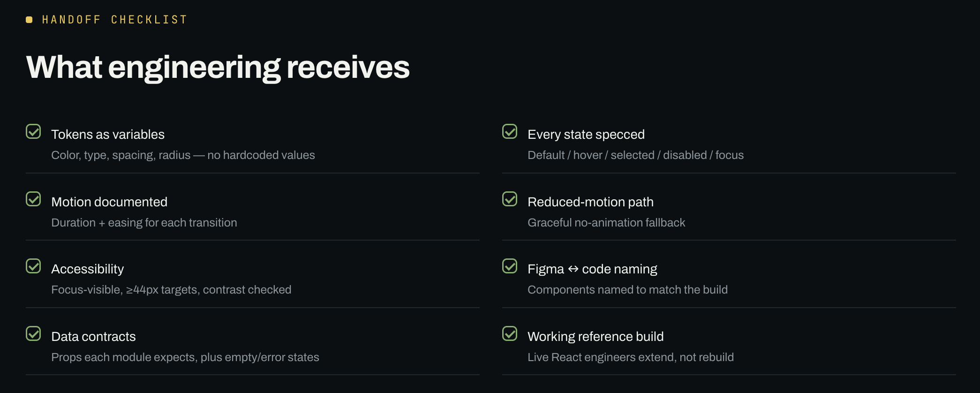Select the Working reference build title

point(596,337)
